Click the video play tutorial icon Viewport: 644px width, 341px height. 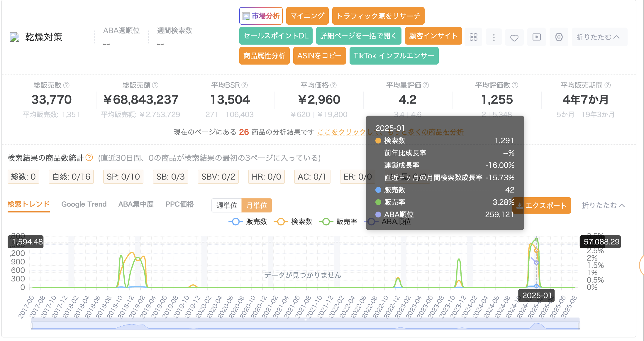[536, 37]
